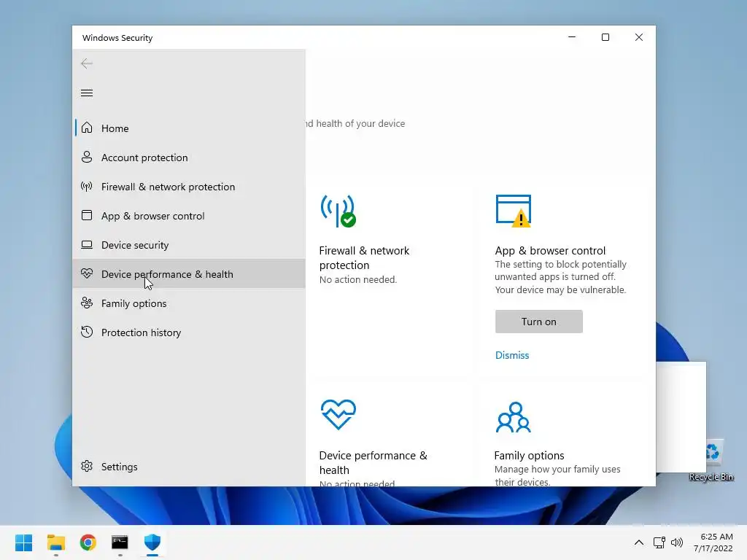Image resolution: width=747 pixels, height=560 pixels.
Task: Click the Device performance & health tile title
Action: tap(373, 462)
